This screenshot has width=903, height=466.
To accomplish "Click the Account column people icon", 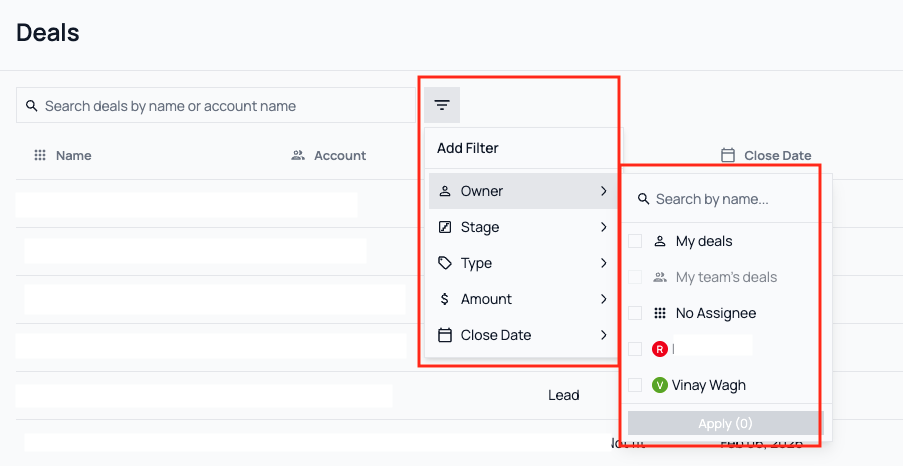I will click(x=298, y=155).
